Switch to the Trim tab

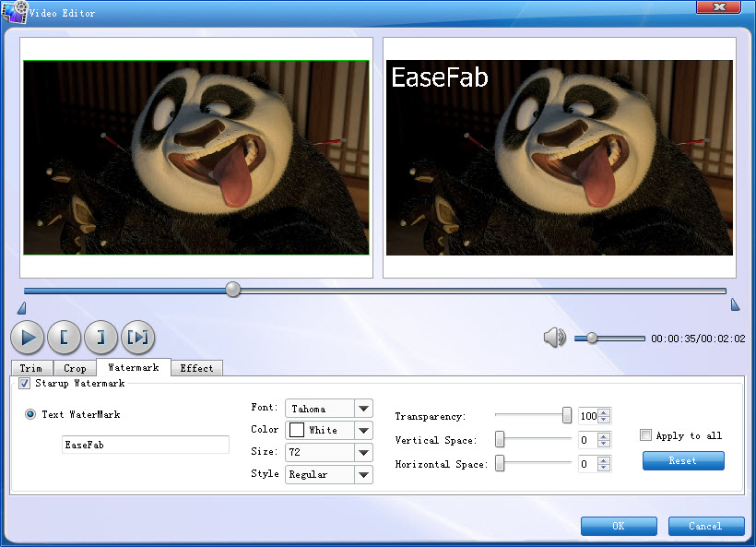click(x=32, y=368)
